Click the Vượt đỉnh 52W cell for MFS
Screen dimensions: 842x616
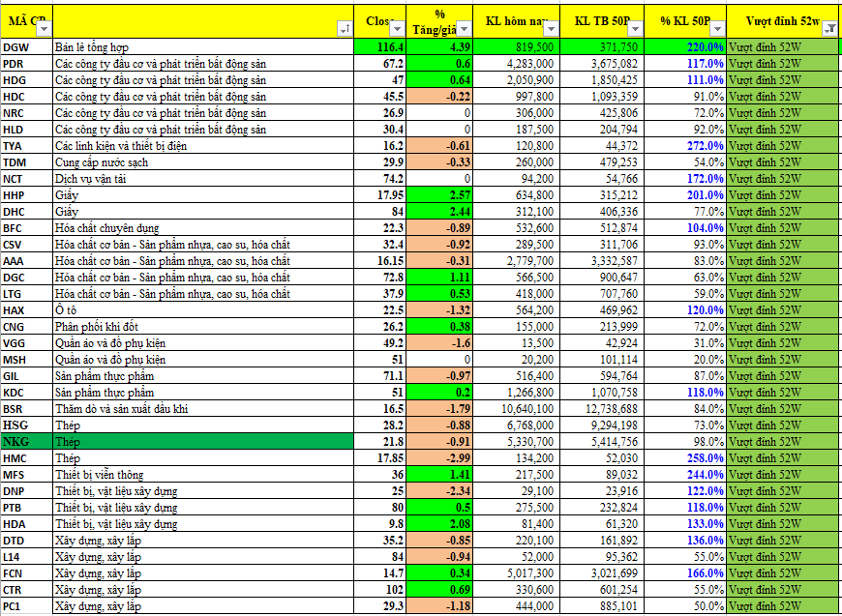pyautogui.click(x=782, y=474)
